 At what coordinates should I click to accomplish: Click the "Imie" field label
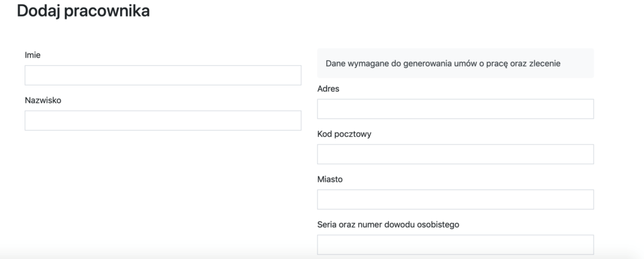coord(33,55)
